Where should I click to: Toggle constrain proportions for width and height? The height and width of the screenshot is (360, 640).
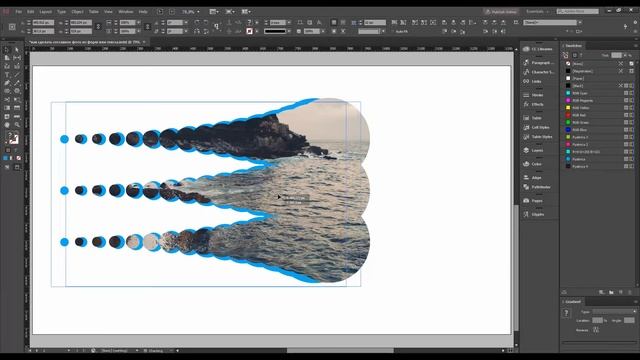98,27
